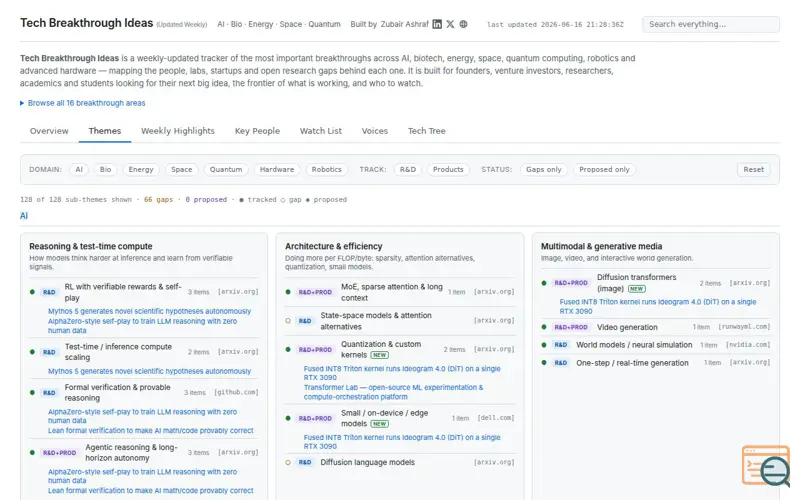Click the Reasoning & test-time compute heading
This screenshot has height=500, width=800.
coord(91,246)
